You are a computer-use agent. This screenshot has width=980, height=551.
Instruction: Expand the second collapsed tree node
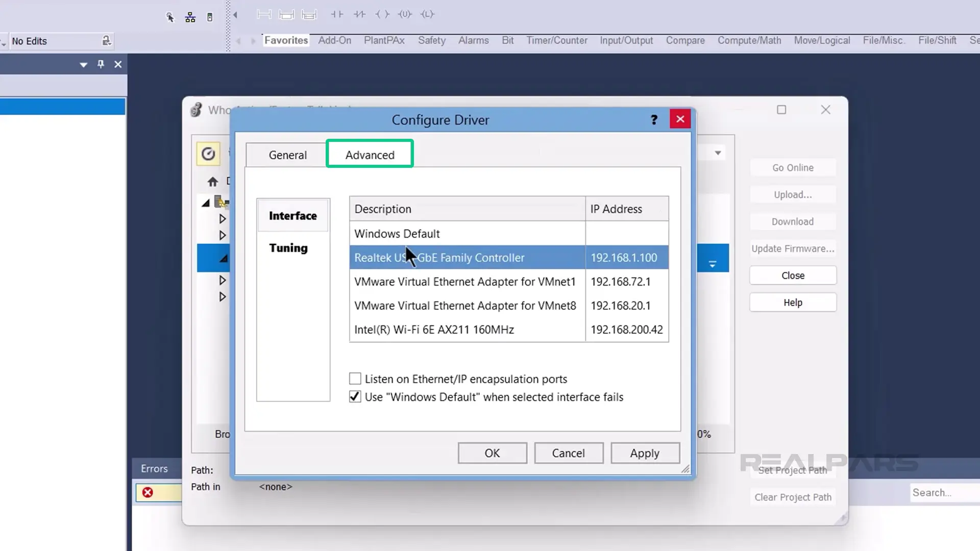coord(222,235)
